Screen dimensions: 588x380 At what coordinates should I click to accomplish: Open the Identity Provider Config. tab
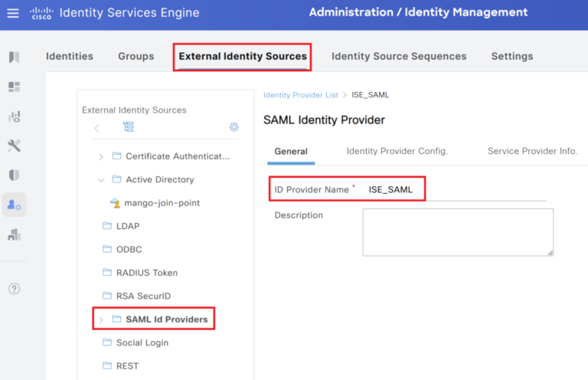(x=397, y=151)
